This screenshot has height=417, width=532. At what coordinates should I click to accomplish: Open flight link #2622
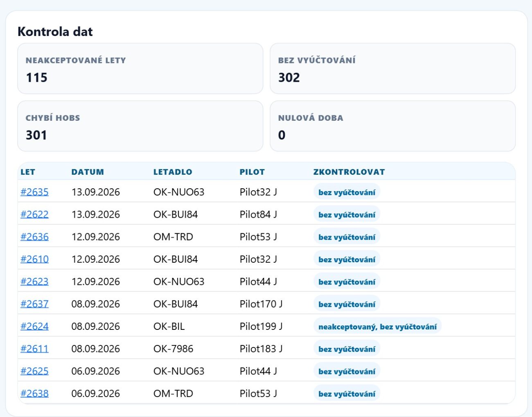(x=34, y=214)
